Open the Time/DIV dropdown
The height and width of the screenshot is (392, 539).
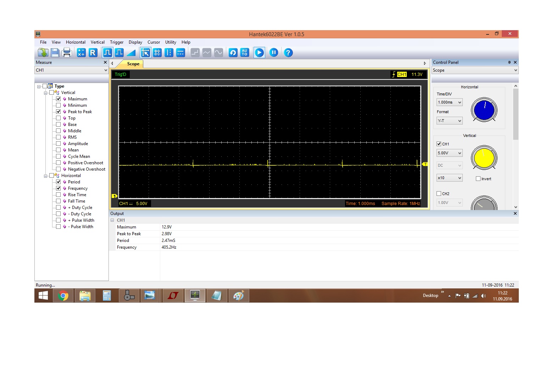[449, 103]
